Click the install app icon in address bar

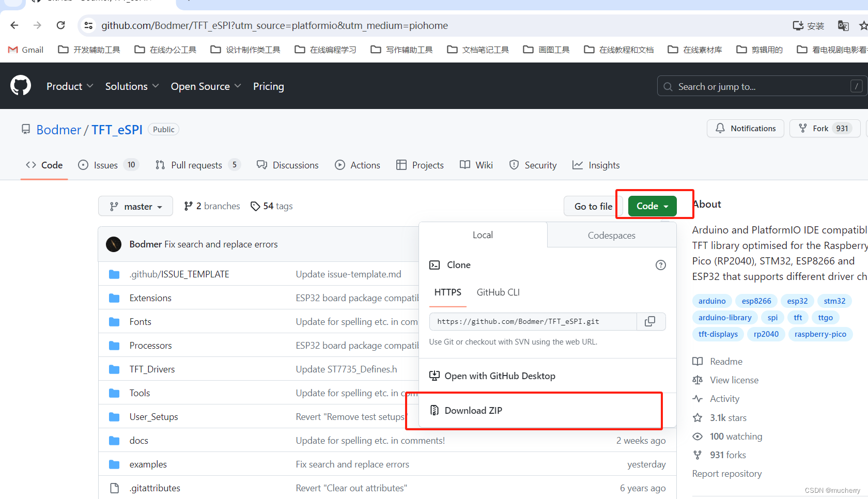point(809,26)
